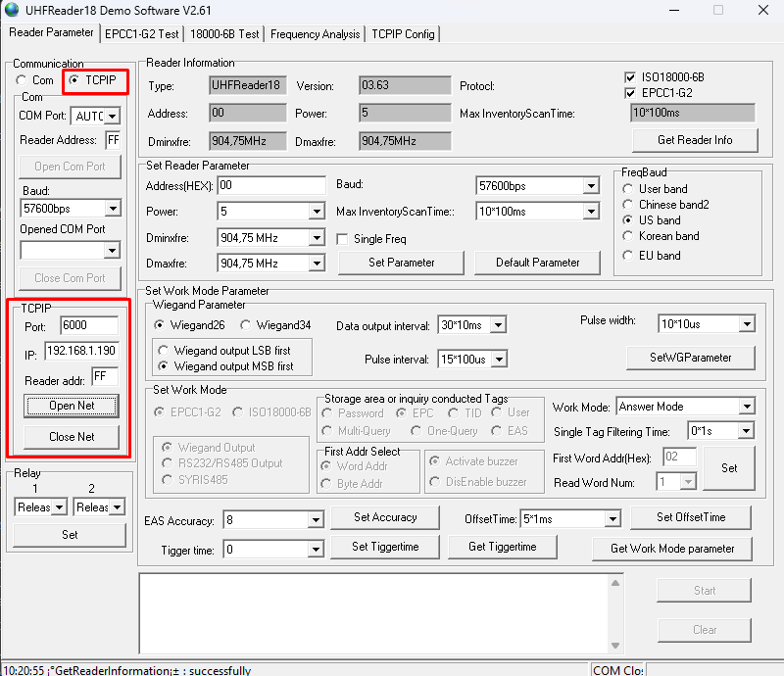Choose Wiegand34 radio button
Viewport: 784px width, 676px height.
click(x=246, y=325)
